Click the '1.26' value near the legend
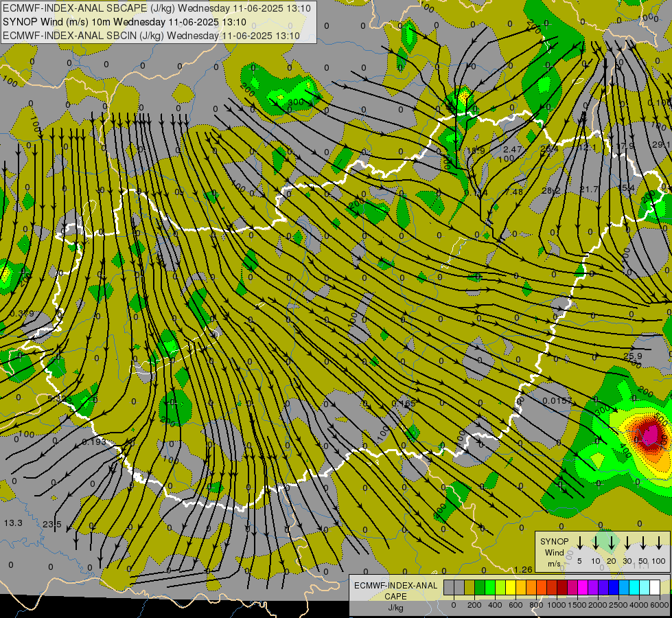This screenshot has height=618, width=672. coord(523,569)
